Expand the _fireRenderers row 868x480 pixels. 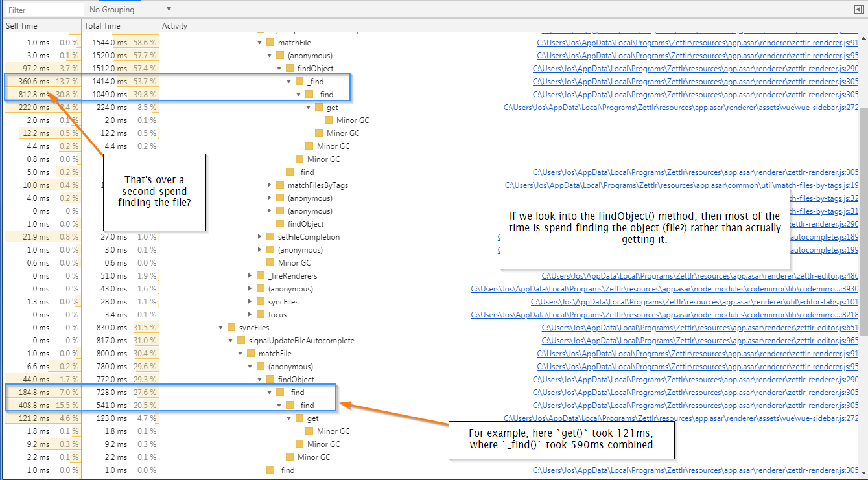point(250,275)
